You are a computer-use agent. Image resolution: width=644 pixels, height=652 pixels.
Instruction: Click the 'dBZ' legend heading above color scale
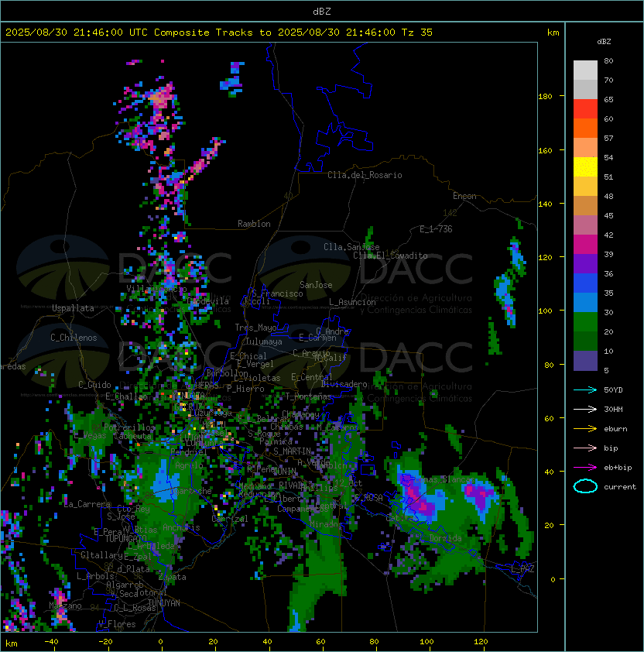click(x=604, y=42)
